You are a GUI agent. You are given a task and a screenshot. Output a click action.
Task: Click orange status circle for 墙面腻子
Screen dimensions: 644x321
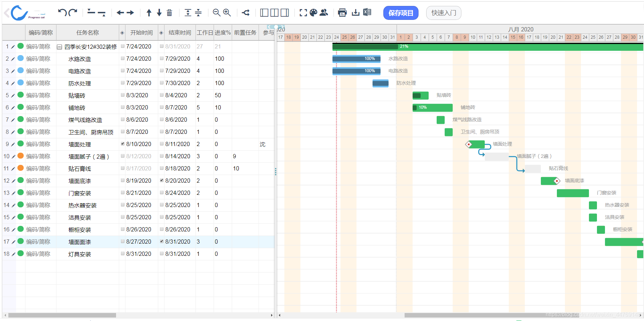21,156
